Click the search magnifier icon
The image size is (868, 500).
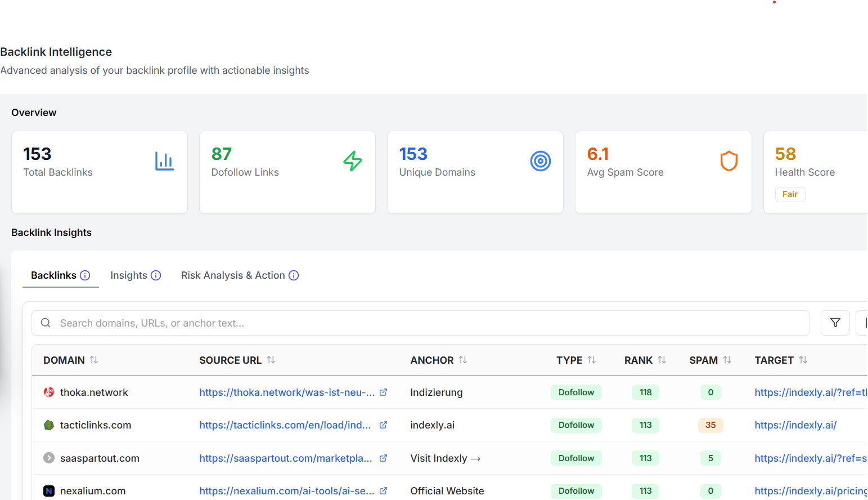tap(46, 323)
